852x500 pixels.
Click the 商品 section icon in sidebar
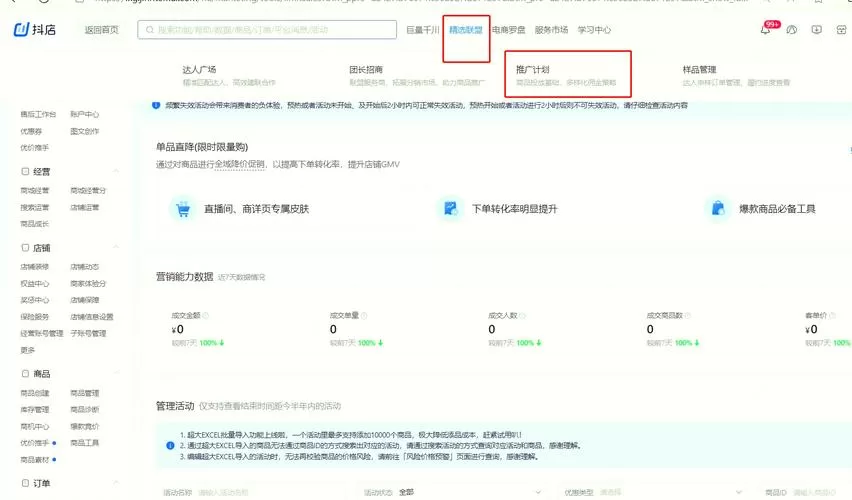click(25, 373)
